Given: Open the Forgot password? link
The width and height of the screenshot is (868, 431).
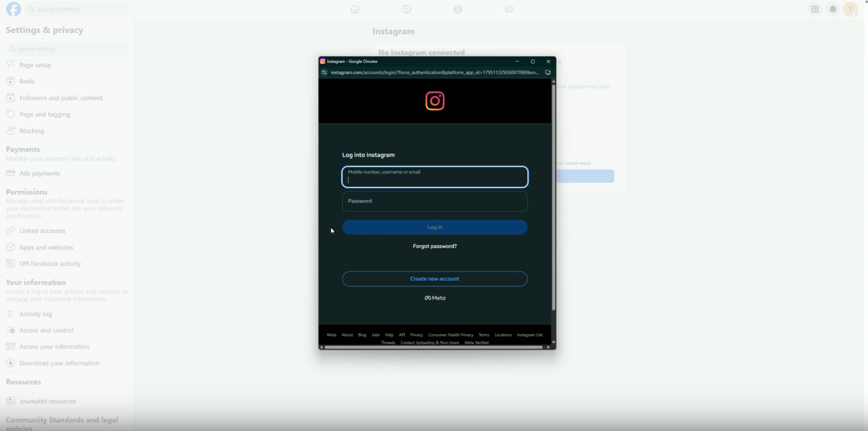Looking at the screenshot, I should point(435,246).
